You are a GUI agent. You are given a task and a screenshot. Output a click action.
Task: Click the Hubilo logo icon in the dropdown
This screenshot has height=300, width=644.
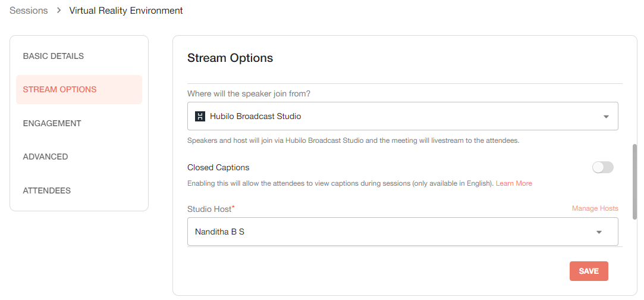(200, 117)
